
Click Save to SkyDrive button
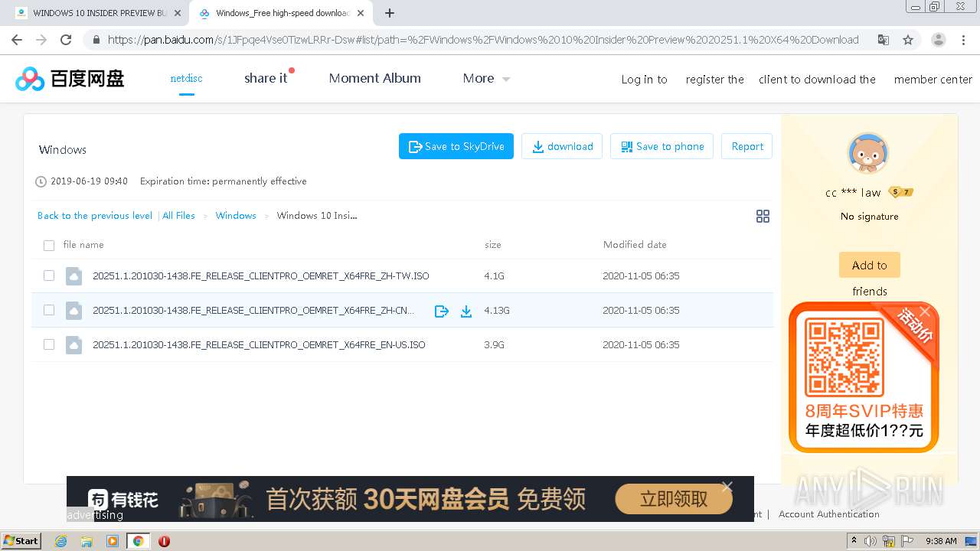tap(456, 146)
